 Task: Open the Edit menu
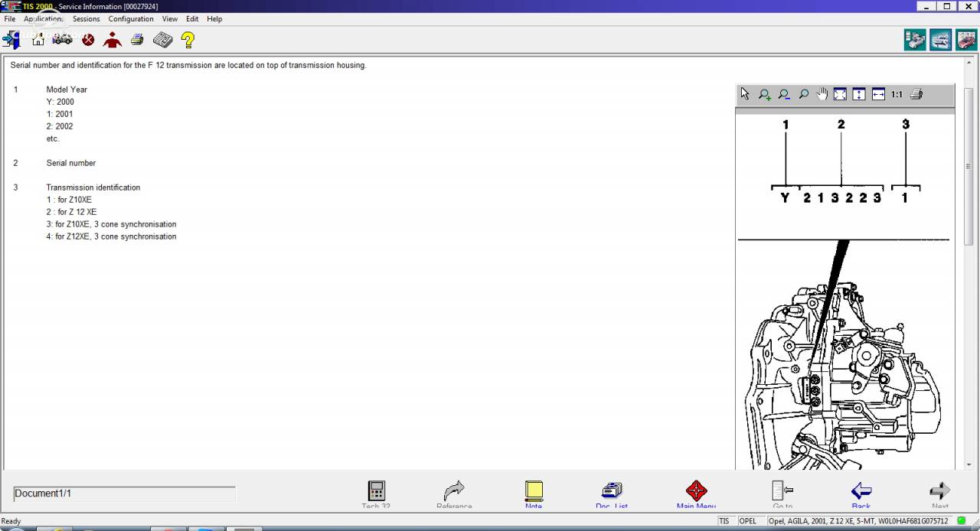click(192, 19)
